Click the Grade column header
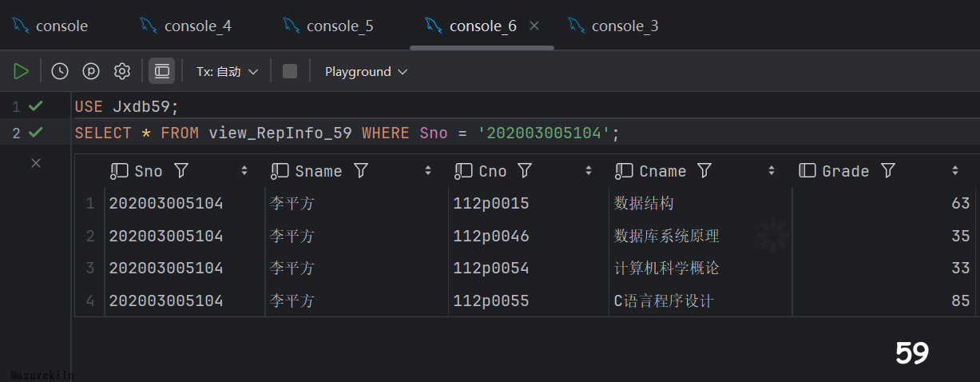The height and width of the screenshot is (382, 980). point(845,171)
